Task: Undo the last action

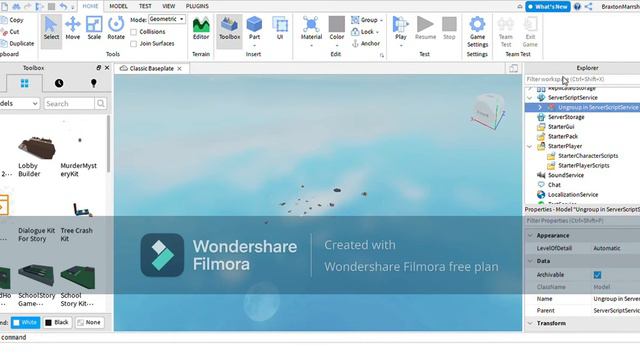Action: click(x=63, y=6)
